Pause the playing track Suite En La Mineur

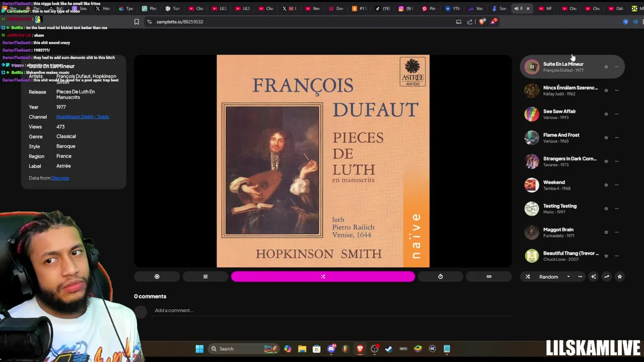coord(532,67)
